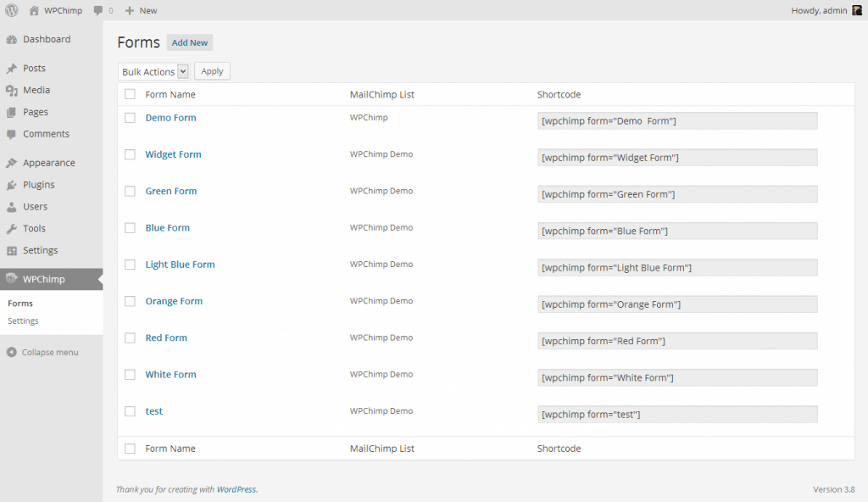Click the Users person icon
868x502 pixels.
click(x=12, y=207)
